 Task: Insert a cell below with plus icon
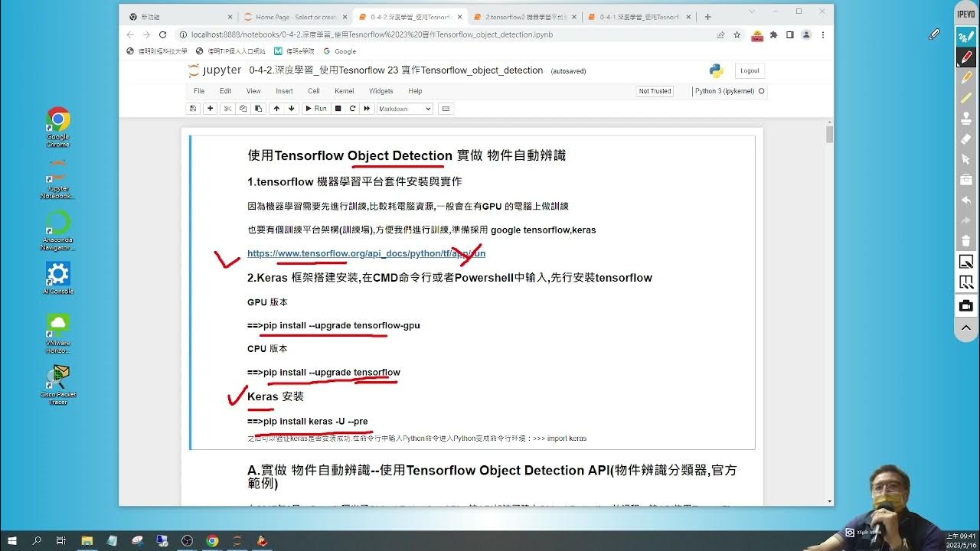click(211, 109)
